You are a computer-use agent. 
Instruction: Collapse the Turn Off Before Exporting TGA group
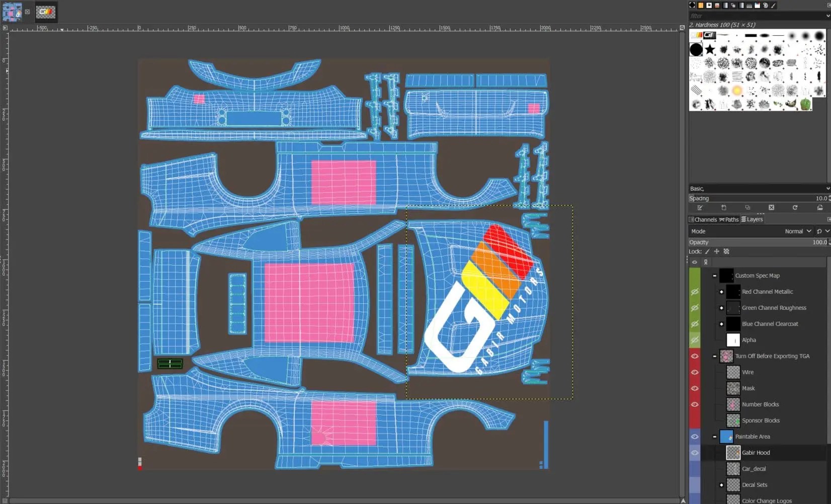tap(714, 356)
